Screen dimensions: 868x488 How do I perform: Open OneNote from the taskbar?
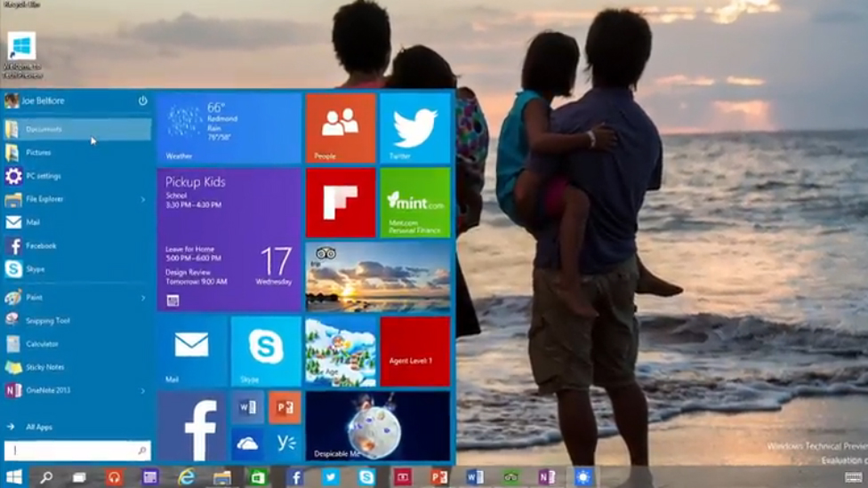point(547,477)
